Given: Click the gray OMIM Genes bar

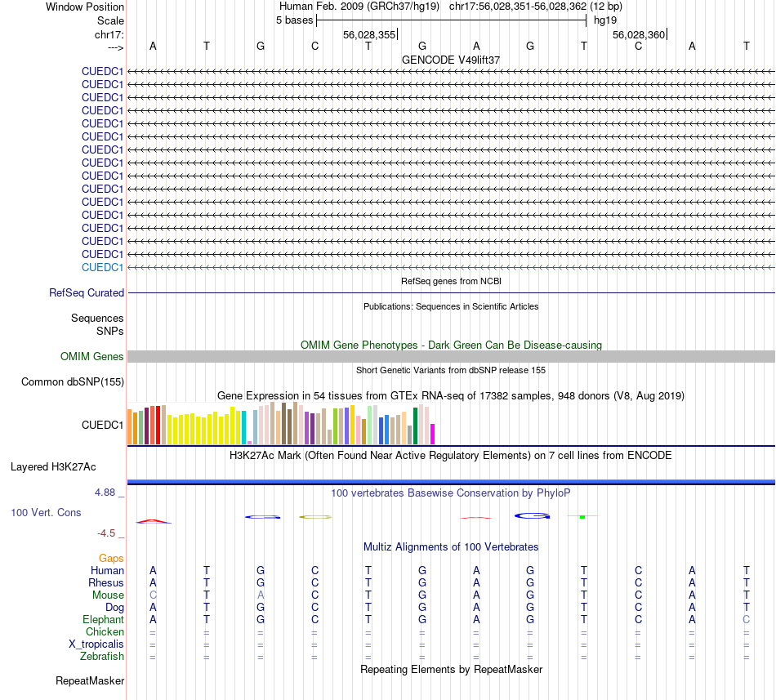Looking at the screenshot, I should [x=451, y=357].
